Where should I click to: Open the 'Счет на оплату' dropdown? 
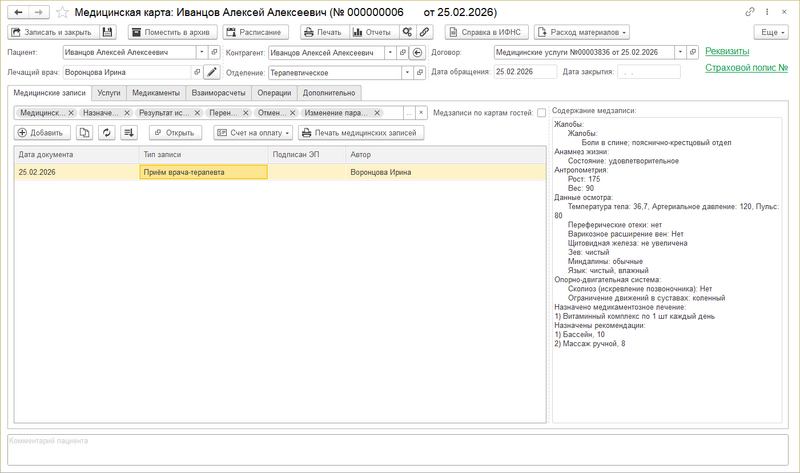tap(253, 132)
